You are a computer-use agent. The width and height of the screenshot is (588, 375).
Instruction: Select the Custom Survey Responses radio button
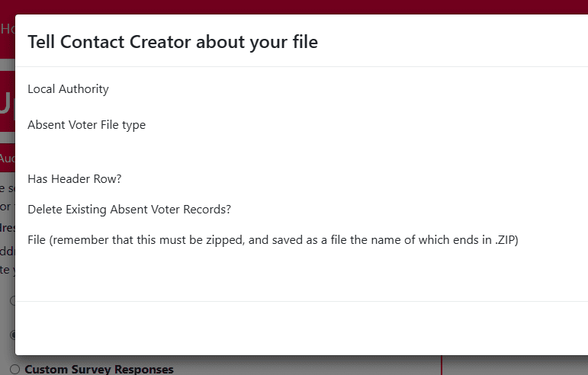pyautogui.click(x=14, y=370)
